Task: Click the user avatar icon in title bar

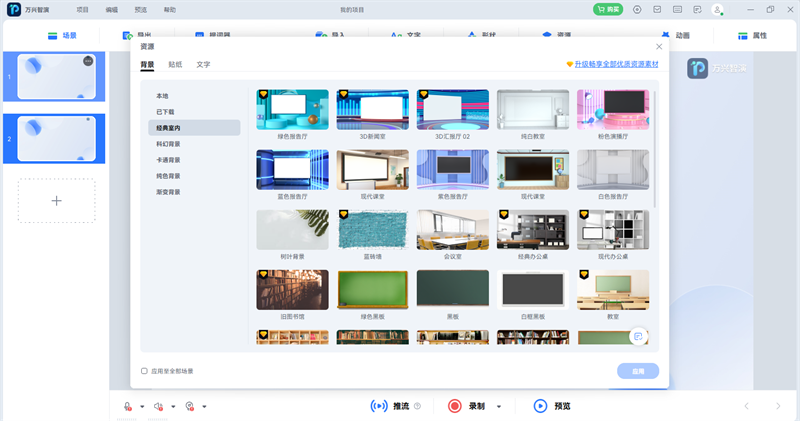Action: click(x=717, y=9)
